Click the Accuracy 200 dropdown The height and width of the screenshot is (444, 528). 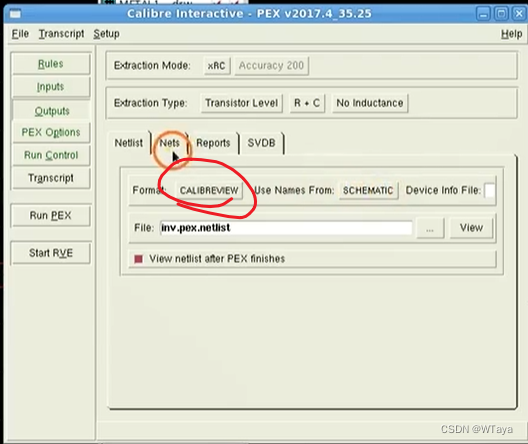point(271,66)
